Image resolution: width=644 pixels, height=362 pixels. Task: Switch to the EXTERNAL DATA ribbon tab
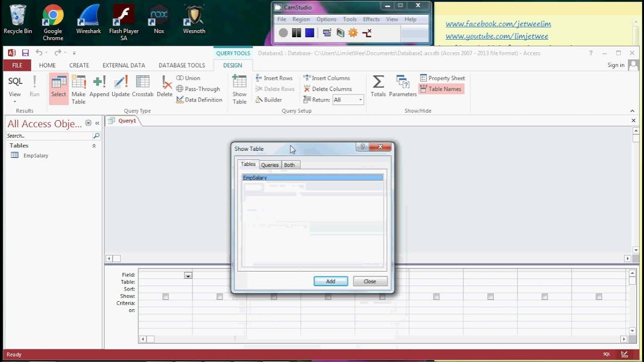click(x=124, y=65)
